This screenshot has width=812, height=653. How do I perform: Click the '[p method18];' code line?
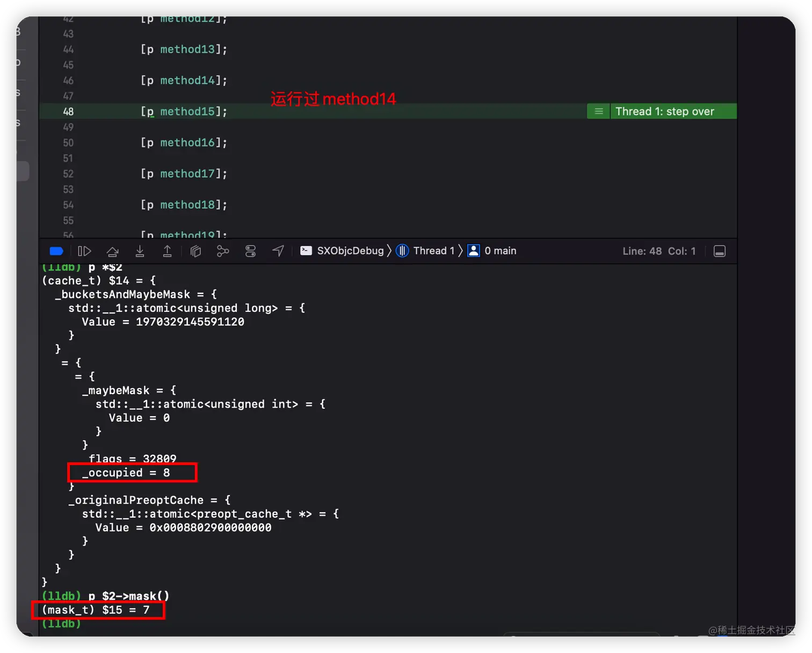click(x=184, y=205)
